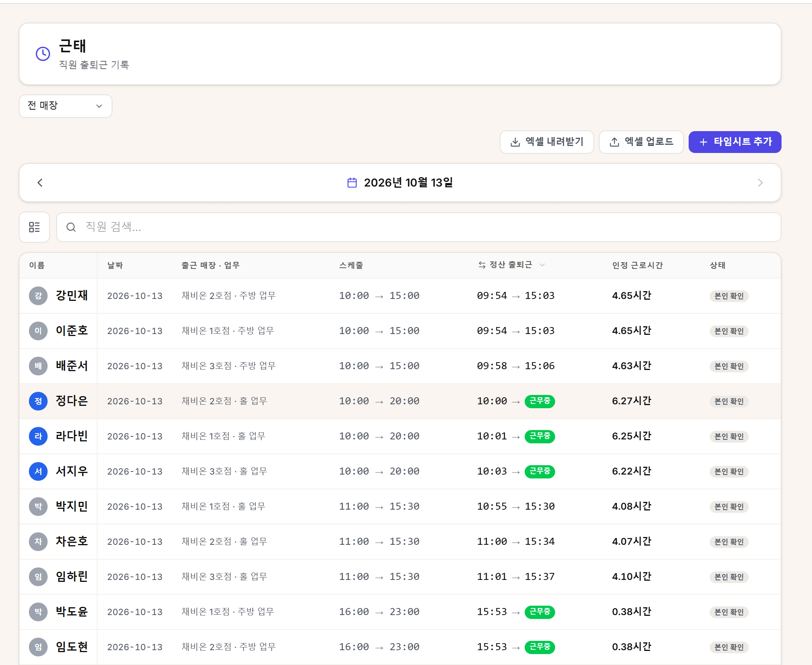This screenshot has width=812, height=665.
Task: Click the 이름 column header
Action: (37, 265)
